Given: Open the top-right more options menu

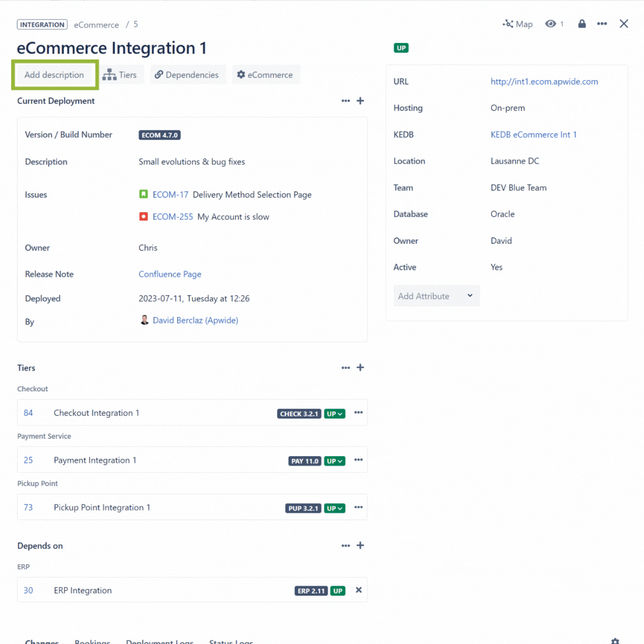Looking at the screenshot, I should tap(602, 24).
